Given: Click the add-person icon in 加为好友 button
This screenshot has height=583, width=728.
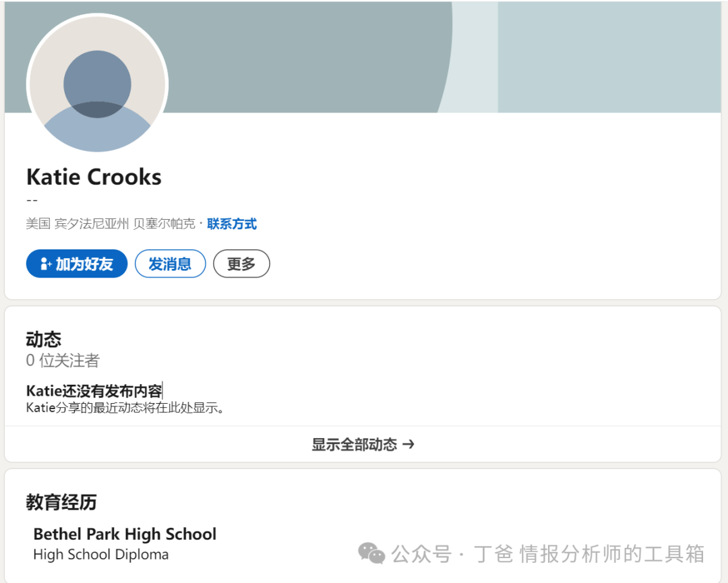Looking at the screenshot, I should coord(46,264).
